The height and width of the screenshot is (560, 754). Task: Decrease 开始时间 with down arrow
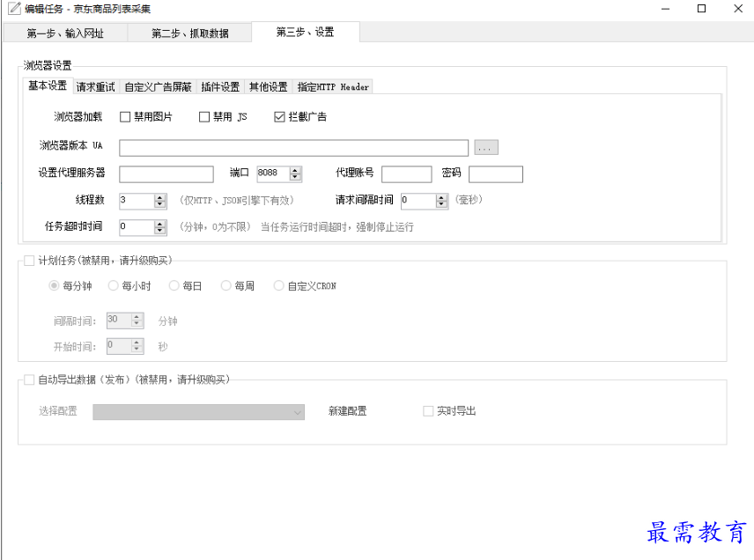click(x=137, y=350)
